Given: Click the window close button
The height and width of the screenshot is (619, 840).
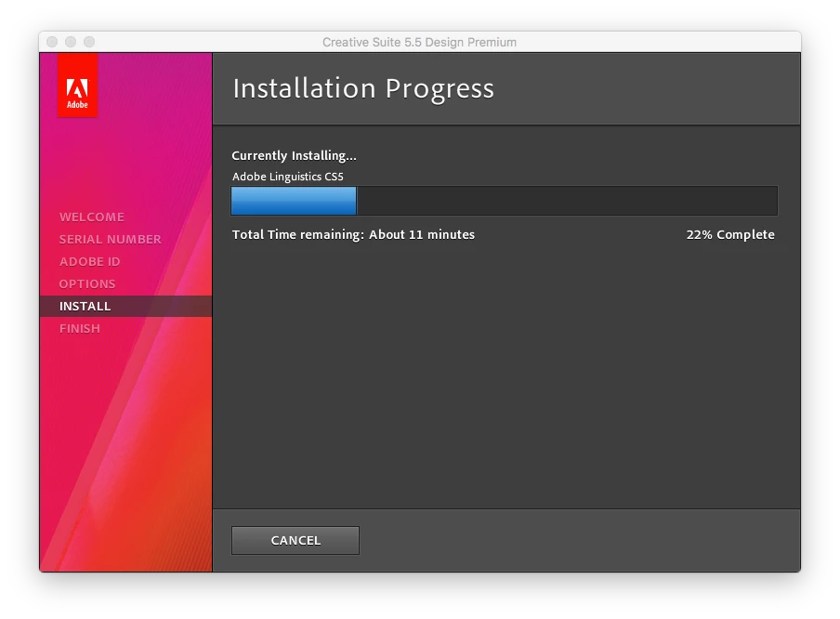Looking at the screenshot, I should 52,42.
